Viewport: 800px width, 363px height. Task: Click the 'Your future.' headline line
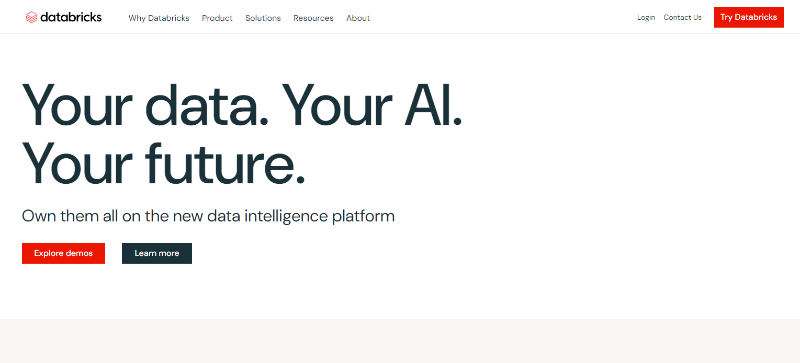[x=163, y=163]
